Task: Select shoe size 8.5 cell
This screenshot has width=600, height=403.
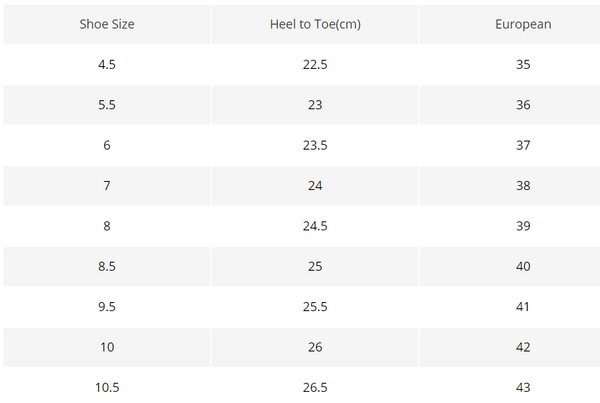Action: [107, 266]
